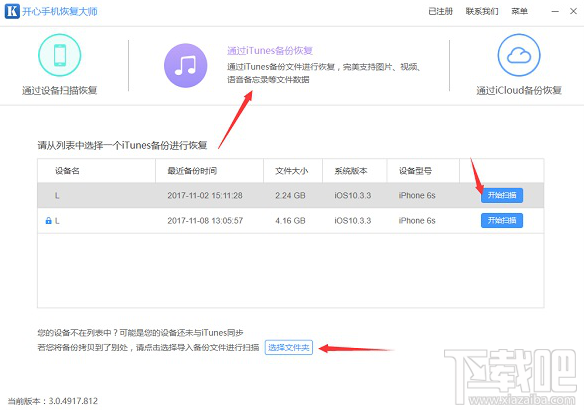Open the 联系我们 menu item

pos(482,12)
